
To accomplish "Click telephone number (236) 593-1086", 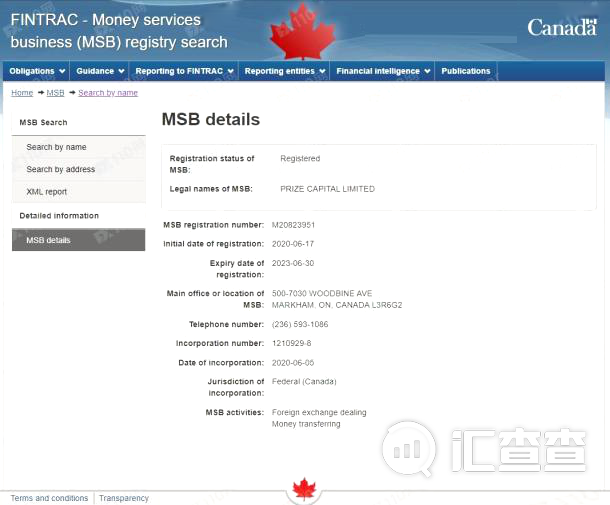I will point(300,324).
